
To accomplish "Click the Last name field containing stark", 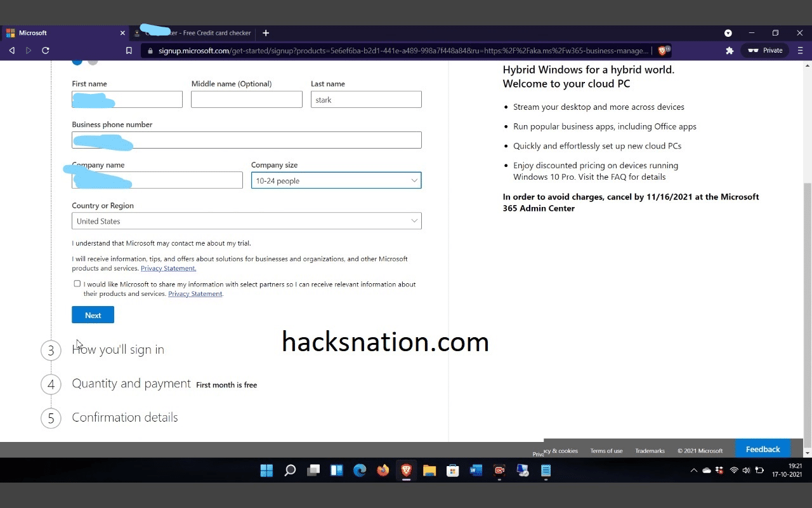I will [366, 100].
